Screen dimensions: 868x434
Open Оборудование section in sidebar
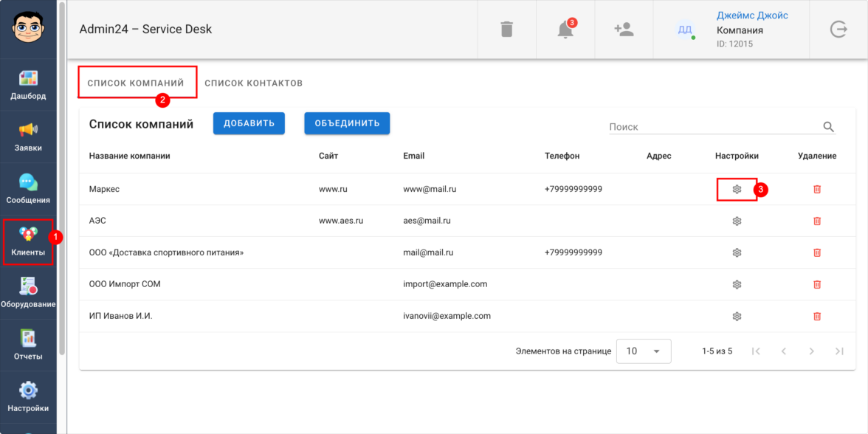point(28,292)
